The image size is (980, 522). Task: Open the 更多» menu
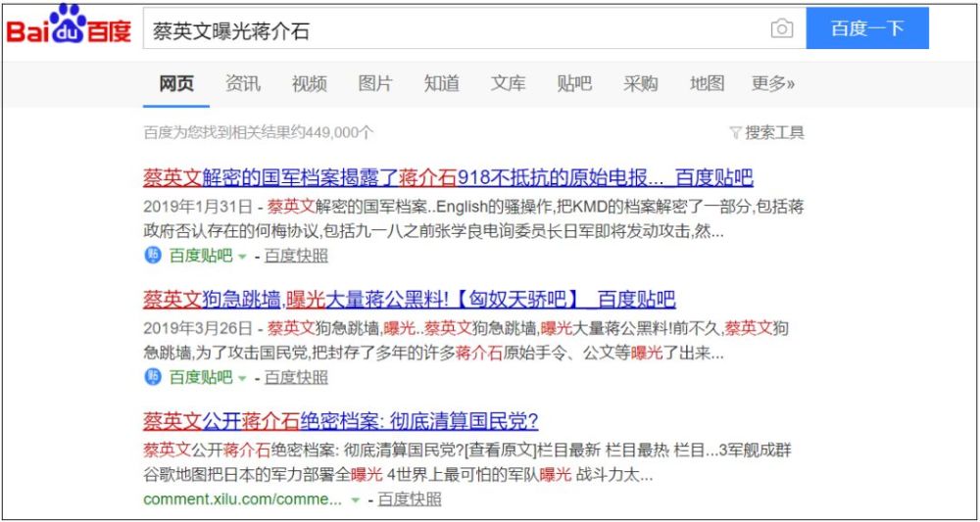(773, 83)
